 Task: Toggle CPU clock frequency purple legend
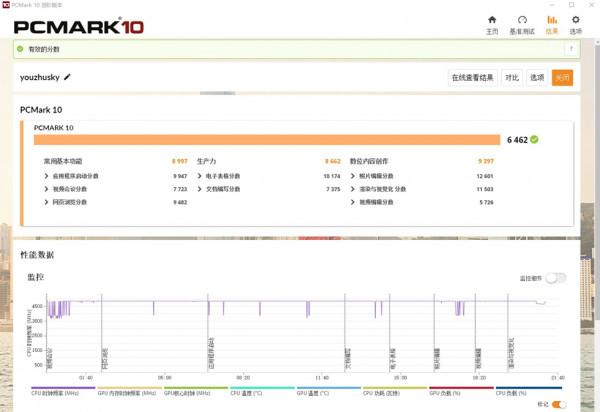pyautogui.click(x=63, y=391)
